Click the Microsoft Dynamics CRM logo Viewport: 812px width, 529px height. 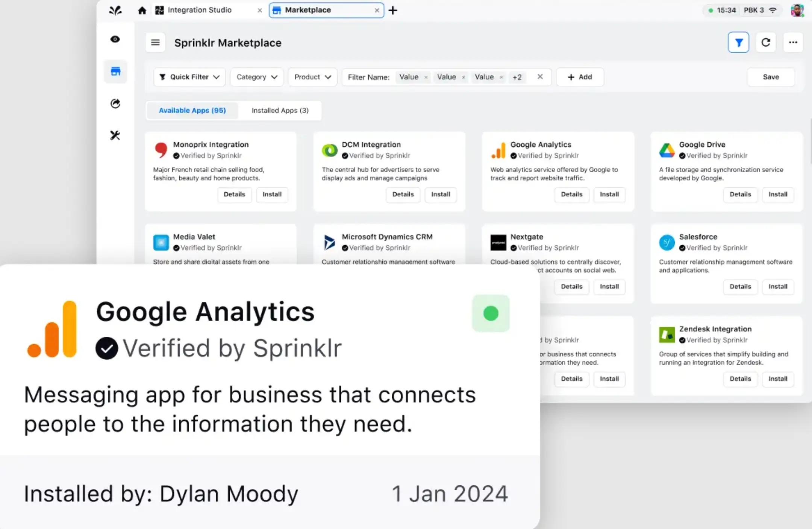329,243
